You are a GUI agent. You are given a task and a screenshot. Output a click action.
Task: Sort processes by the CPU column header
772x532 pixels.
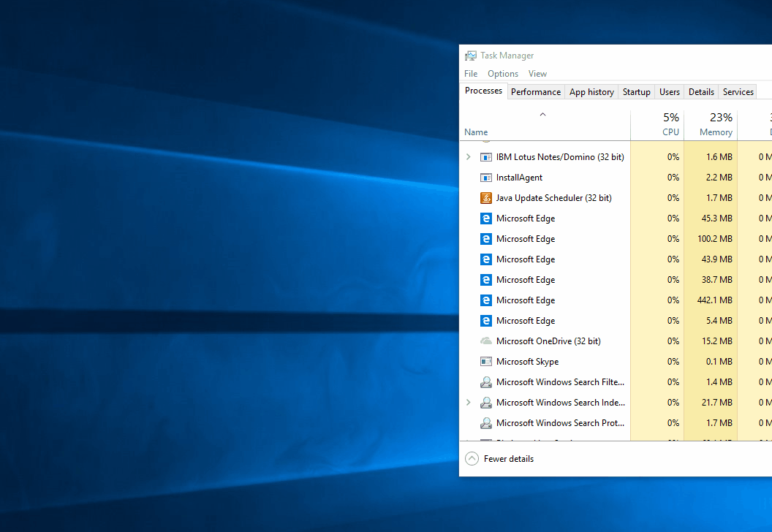coord(670,132)
